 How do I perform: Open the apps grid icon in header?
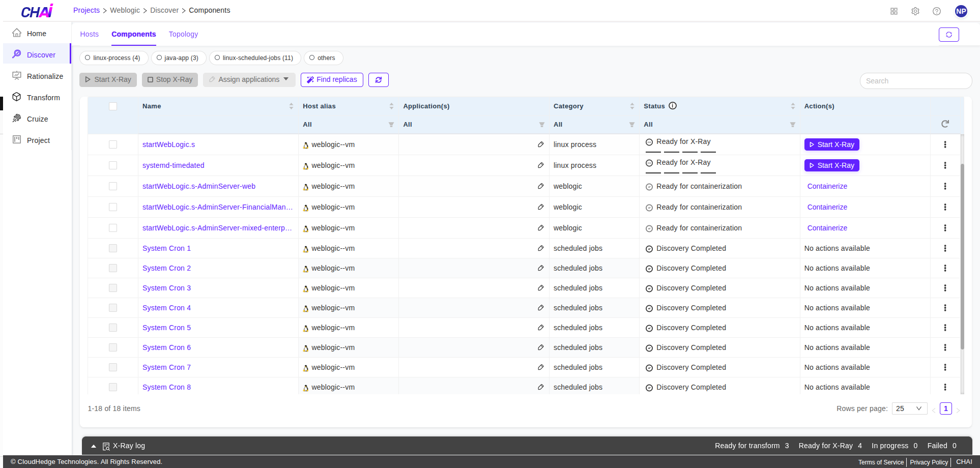click(893, 11)
